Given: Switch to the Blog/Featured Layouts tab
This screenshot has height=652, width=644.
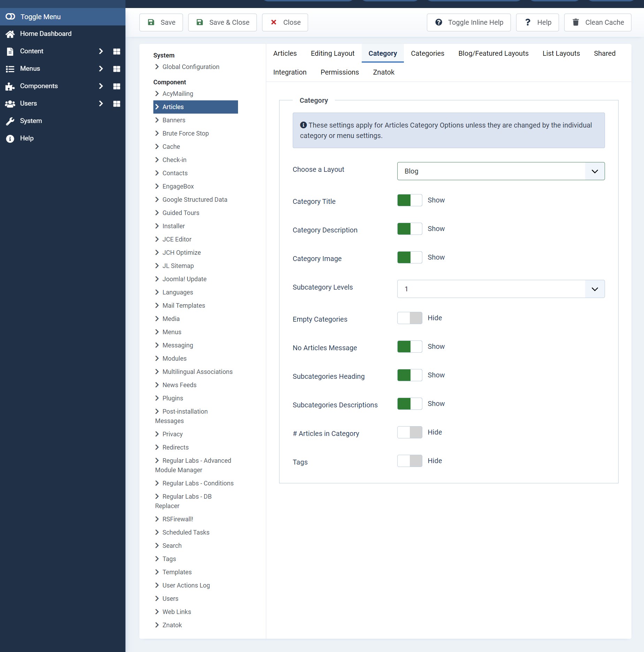Looking at the screenshot, I should pyautogui.click(x=493, y=53).
